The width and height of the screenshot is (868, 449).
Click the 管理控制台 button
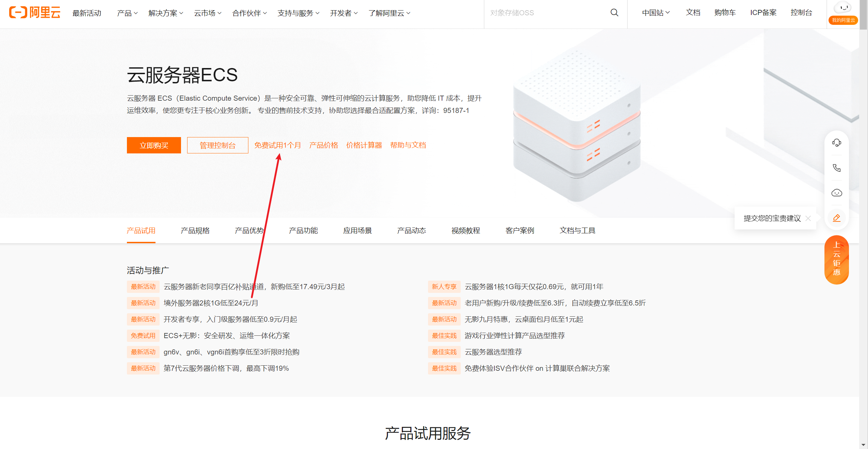click(217, 145)
